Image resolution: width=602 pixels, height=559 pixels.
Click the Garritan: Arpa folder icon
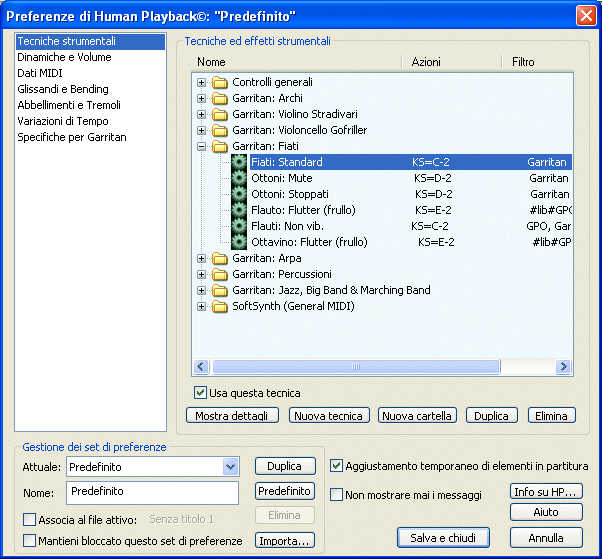[220, 258]
